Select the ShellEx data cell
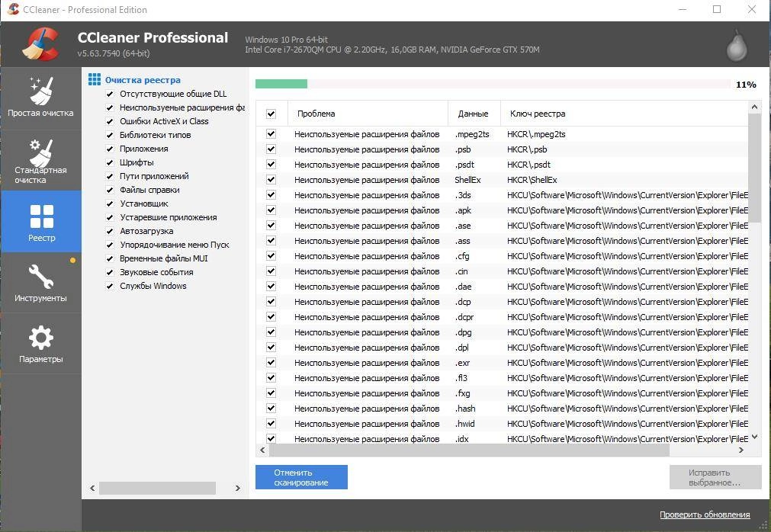 tap(467, 180)
